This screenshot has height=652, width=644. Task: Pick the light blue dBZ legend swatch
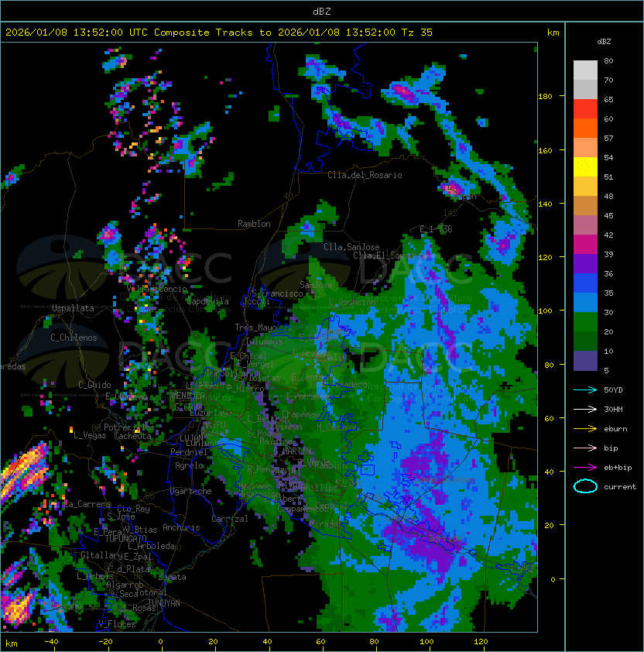click(x=585, y=302)
